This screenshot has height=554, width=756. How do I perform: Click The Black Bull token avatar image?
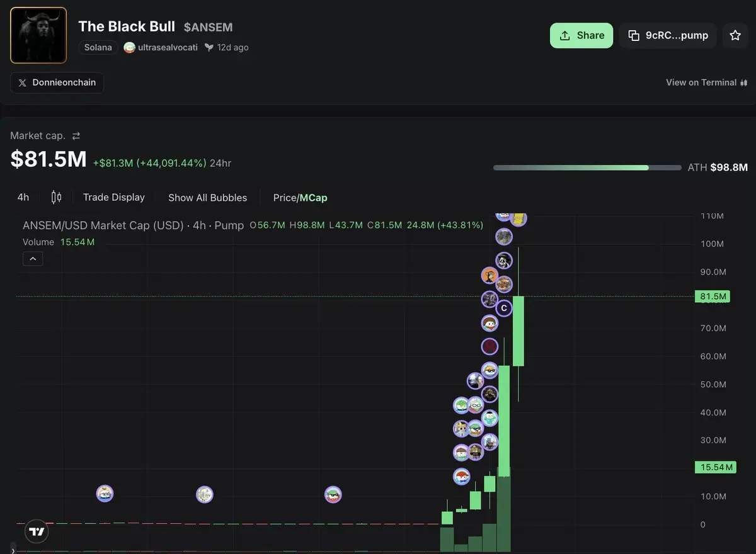click(38, 35)
